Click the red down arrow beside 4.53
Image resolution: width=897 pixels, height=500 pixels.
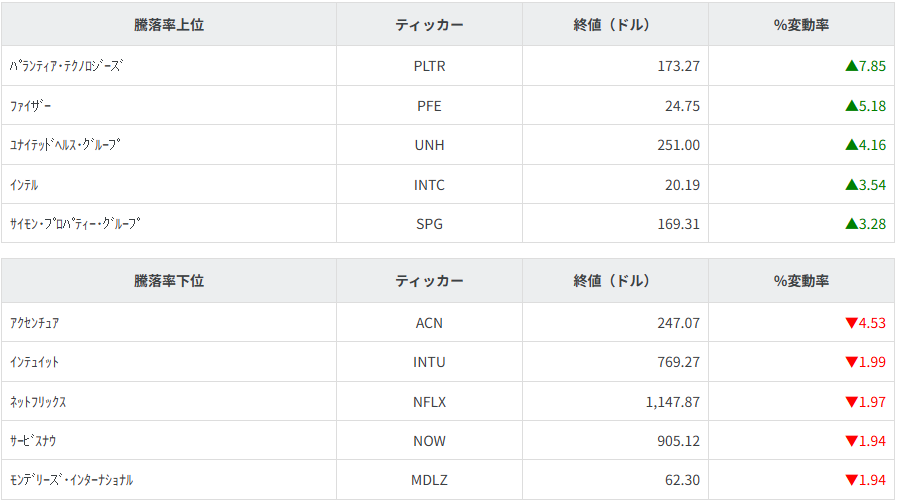851,323
